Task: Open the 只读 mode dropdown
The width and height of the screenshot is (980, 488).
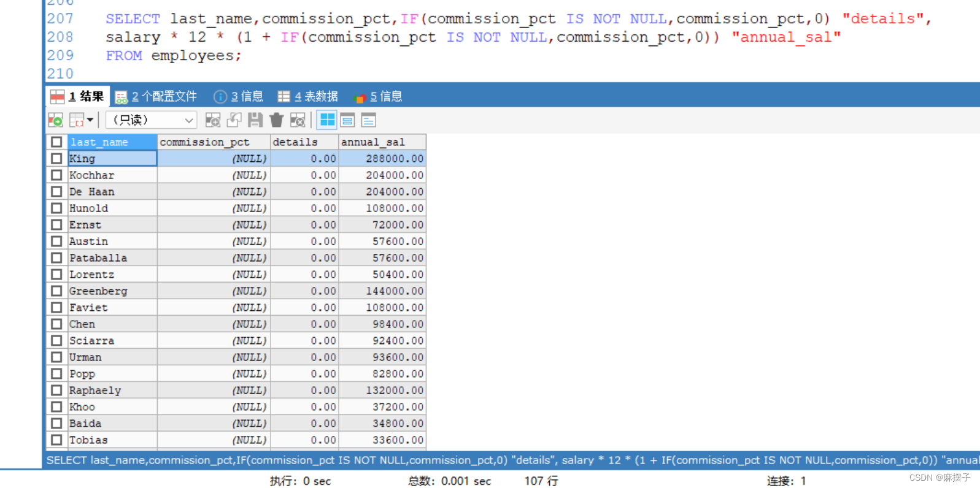Action: pyautogui.click(x=152, y=120)
